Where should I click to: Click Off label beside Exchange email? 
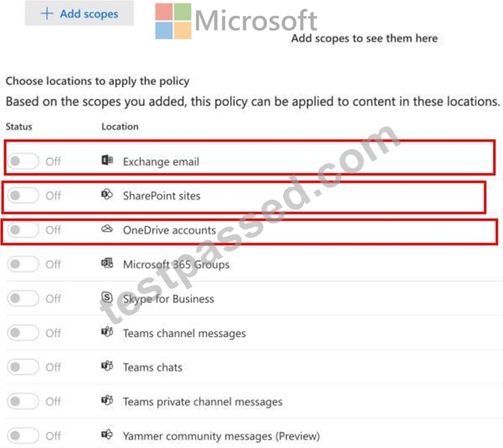tap(53, 161)
